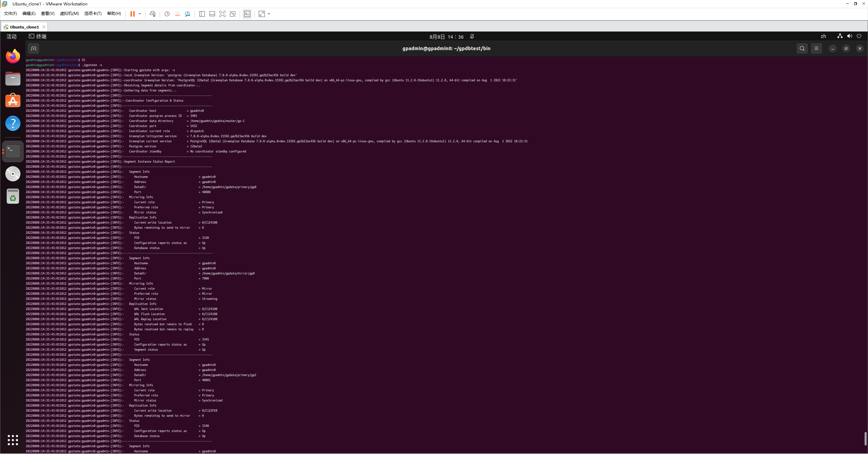Viewport: 868px width, 454px height.
Task: Open the power options dropdown arrow
Action: coord(140,14)
